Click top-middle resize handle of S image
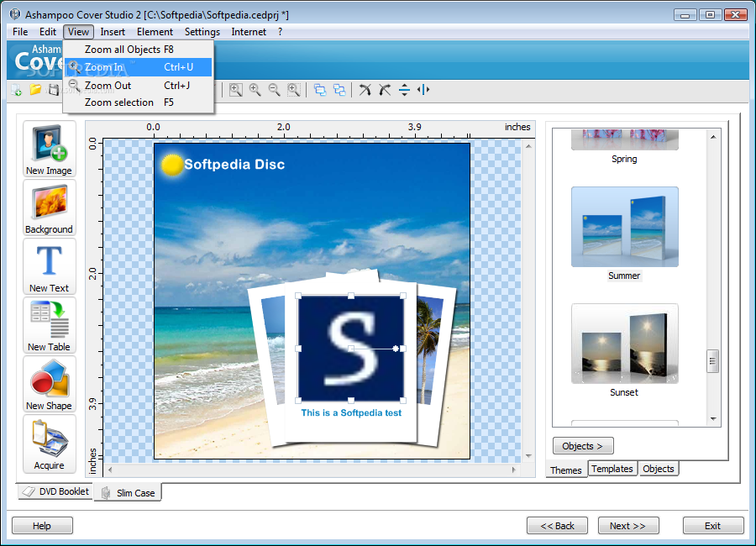Screen dimensions: 756x546 tap(351, 296)
